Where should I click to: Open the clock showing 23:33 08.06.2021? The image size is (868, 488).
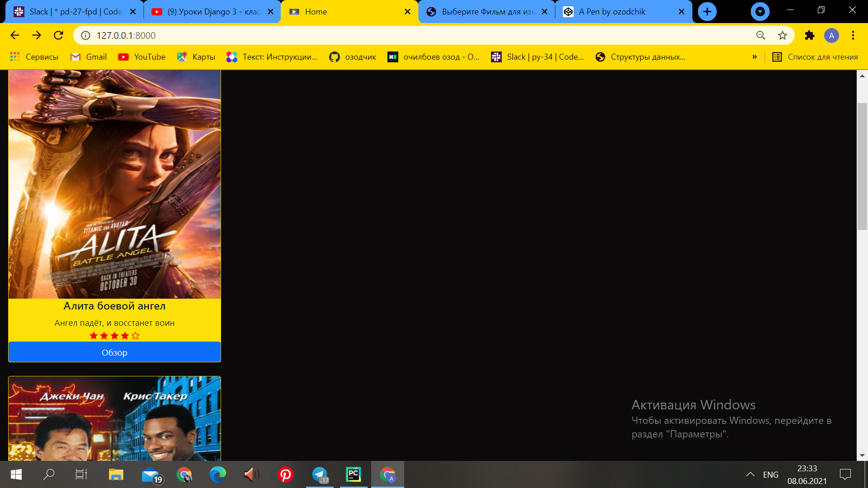[807, 474]
